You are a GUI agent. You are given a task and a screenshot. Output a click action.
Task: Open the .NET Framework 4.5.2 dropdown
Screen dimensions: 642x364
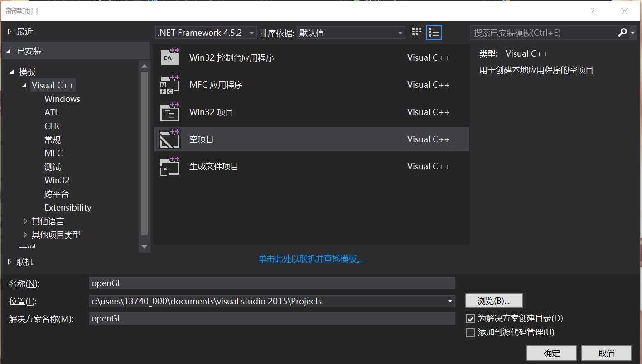click(x=206, y=33)
